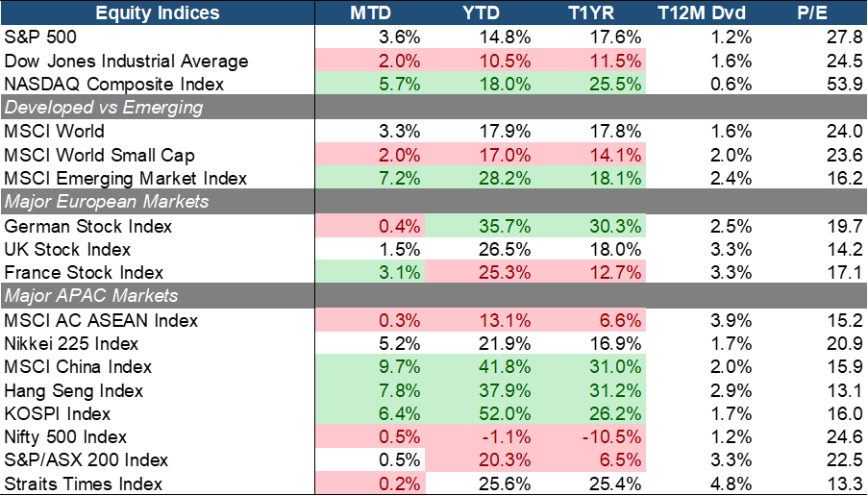This screenshot has height=496, width=868.
Task: Select the 31.2% T1YR cell
Action: [590, 388]
